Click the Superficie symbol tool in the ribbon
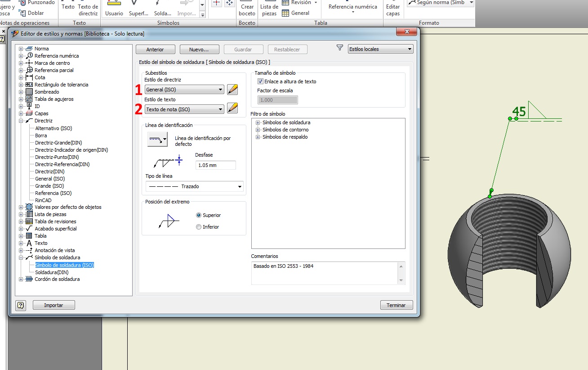The height and width of the screenshot is (370, 588). click(138, 9)
